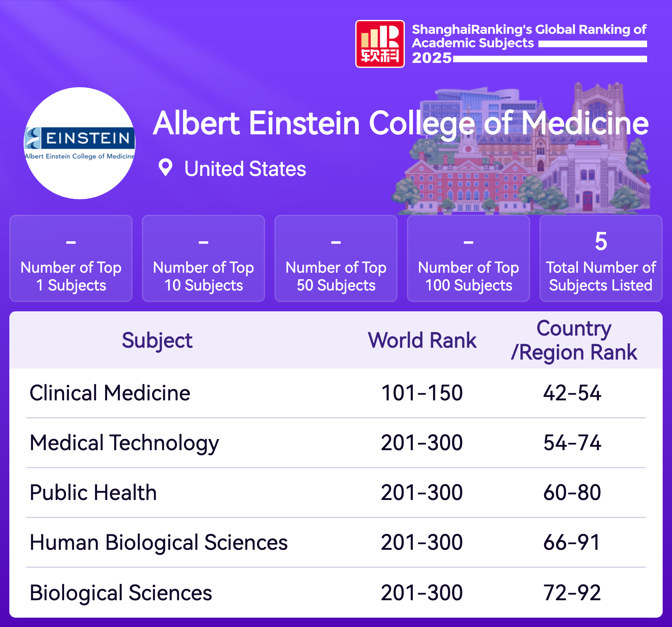Select the Number of Top 1 Subjects card
The height and width of the screenshot is (627, 672).
click(x=71, y=258)
